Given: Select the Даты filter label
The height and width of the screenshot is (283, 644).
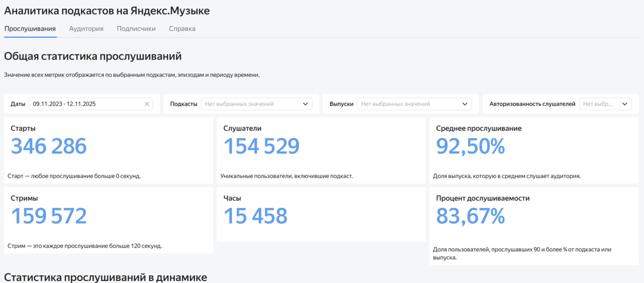Looking at the screenshot, I should [x=18, y=104].
